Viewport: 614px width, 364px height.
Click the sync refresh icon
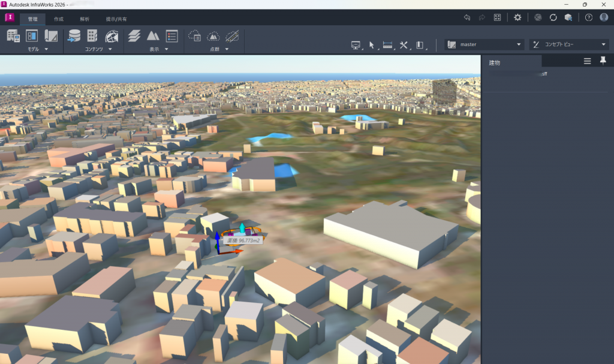tap(553, 17)
